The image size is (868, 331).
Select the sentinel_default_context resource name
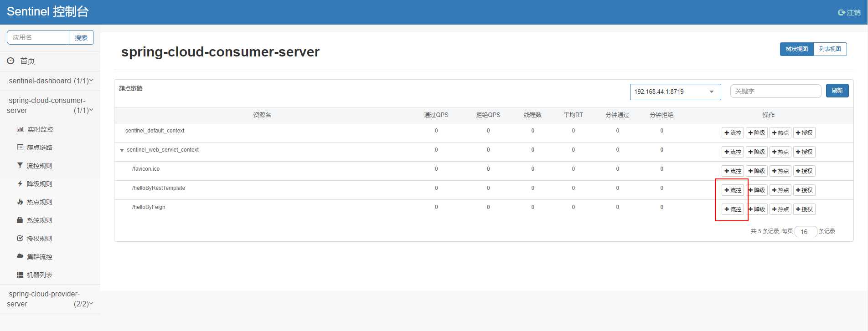(155, 131)
